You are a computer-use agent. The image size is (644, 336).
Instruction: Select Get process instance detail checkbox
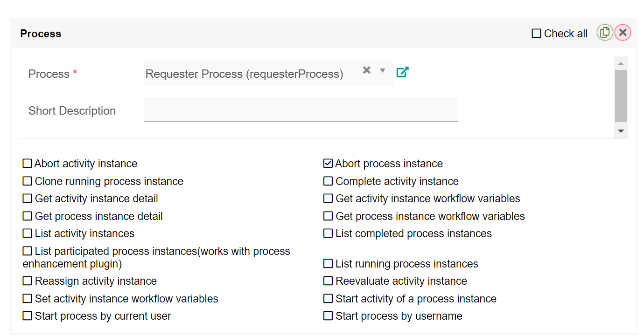[28, 216]
